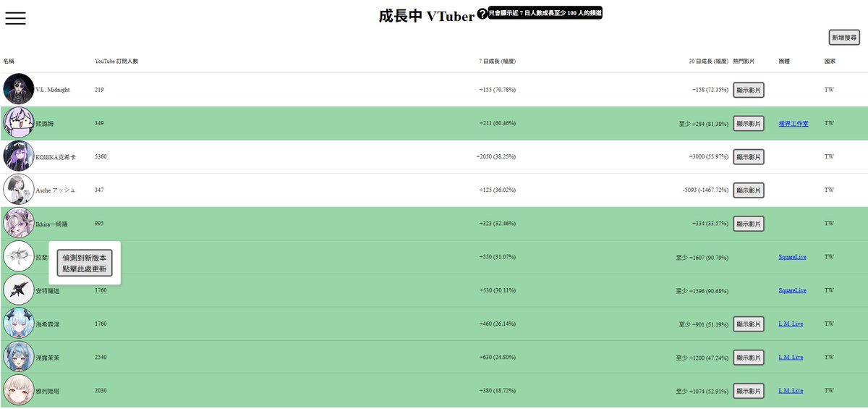
Task: Click the TW country cell for V.L. Midnight
Action: tap(829, 90)
